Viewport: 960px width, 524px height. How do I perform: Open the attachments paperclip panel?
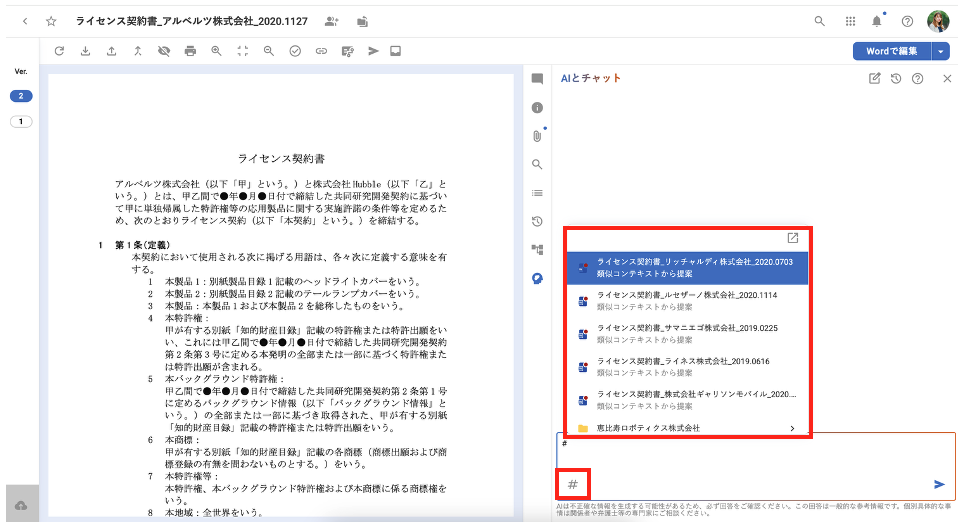pos(537,136)
